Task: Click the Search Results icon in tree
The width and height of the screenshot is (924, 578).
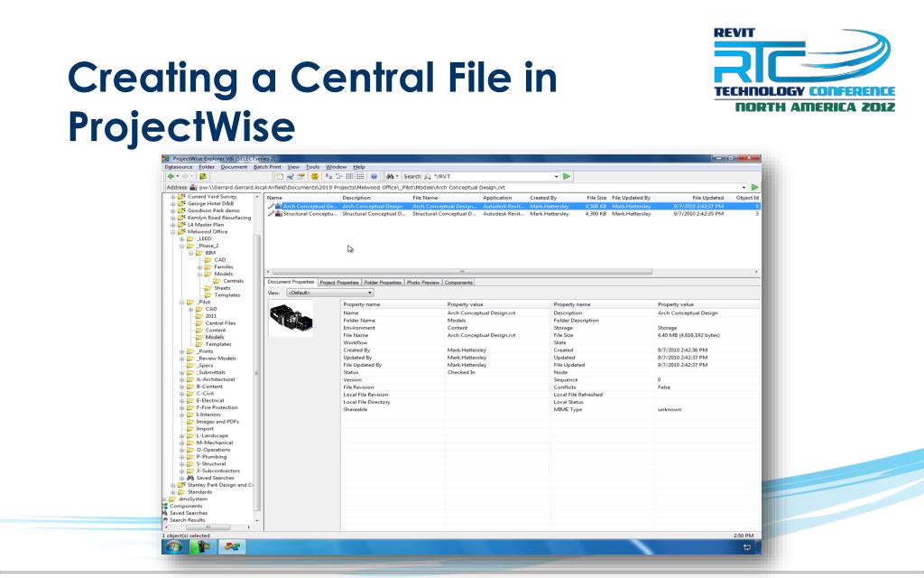Action: pos(165,520)
